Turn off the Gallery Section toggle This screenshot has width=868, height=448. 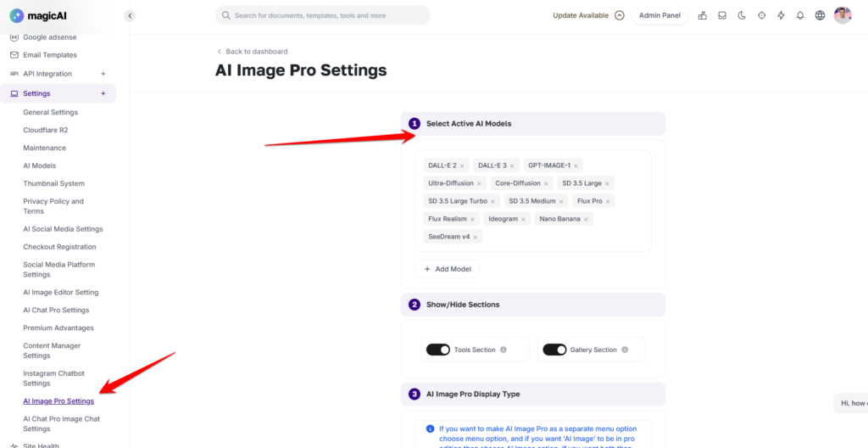554,350
